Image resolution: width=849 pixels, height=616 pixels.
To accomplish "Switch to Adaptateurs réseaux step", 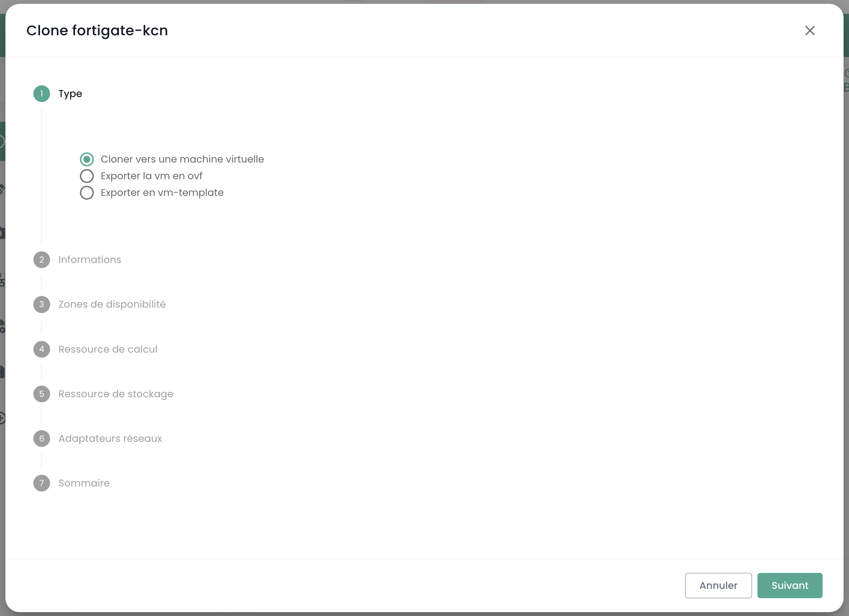I will 110,439.
